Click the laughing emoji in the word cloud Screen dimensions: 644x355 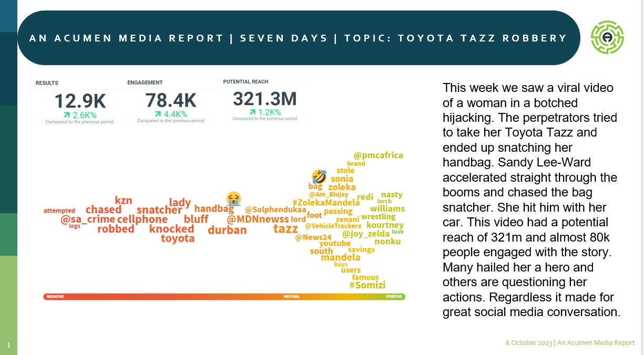click(318, 176)
